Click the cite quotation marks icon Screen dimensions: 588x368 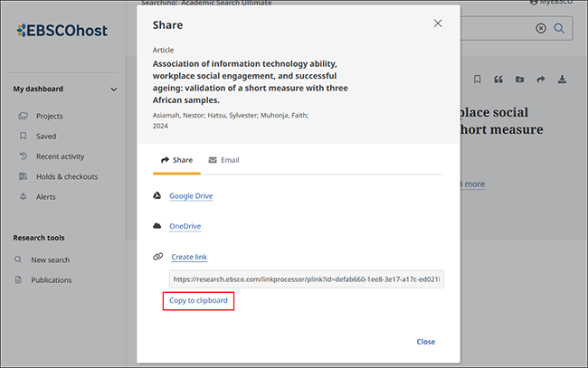click(498, 79)
